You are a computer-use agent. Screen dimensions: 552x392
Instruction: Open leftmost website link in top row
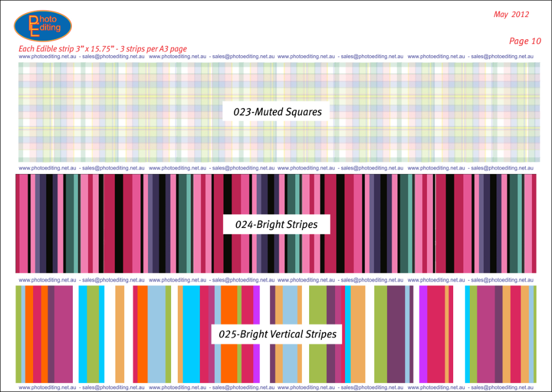coord(47,56)
